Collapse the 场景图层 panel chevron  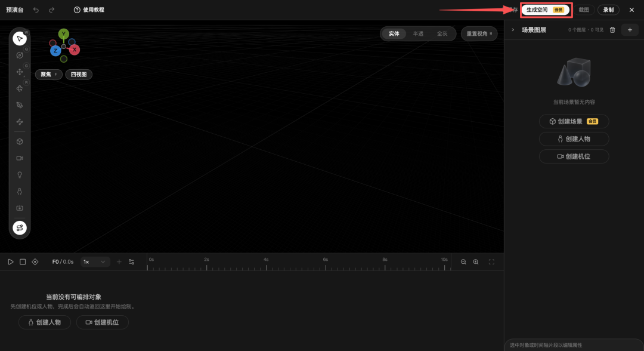coord(513,30)
